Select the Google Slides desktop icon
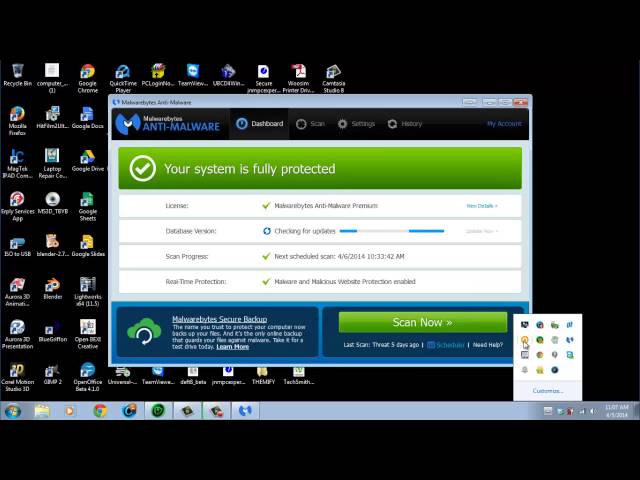The width and height of the screenshot is (640, 480). click(88, 246)
